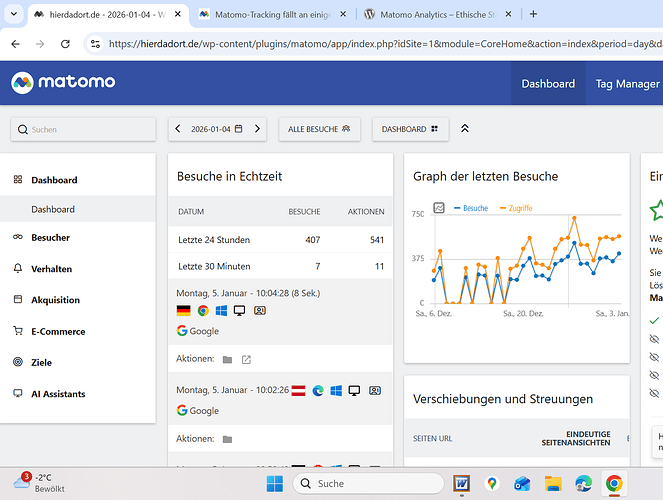Viewport: 663px width, 500px height.
Task: Collapse the top controls with double chevron
Action: (x=465, y=129)
